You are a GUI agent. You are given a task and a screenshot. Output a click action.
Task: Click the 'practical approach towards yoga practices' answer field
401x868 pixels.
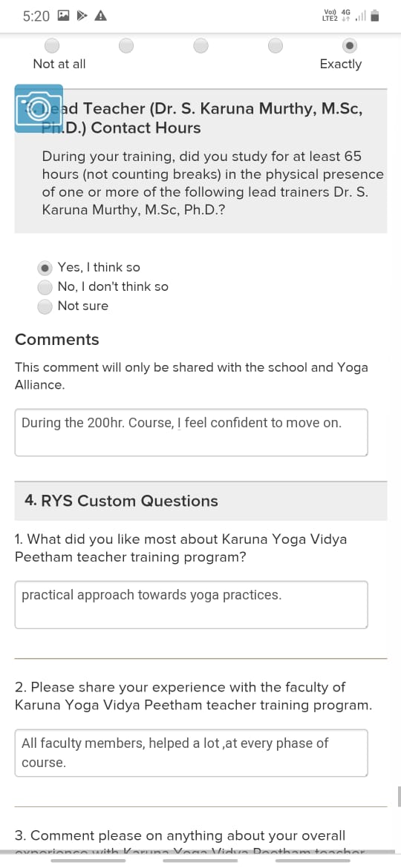pyautogui.click(x=191, y=605)
